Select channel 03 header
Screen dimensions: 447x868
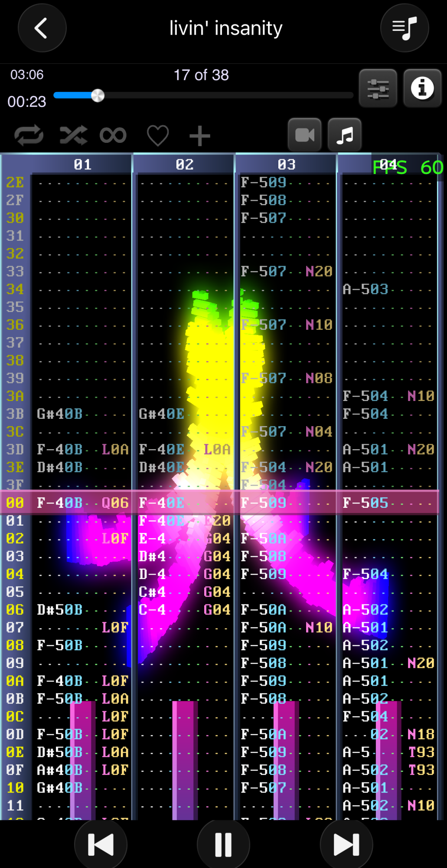286,164
